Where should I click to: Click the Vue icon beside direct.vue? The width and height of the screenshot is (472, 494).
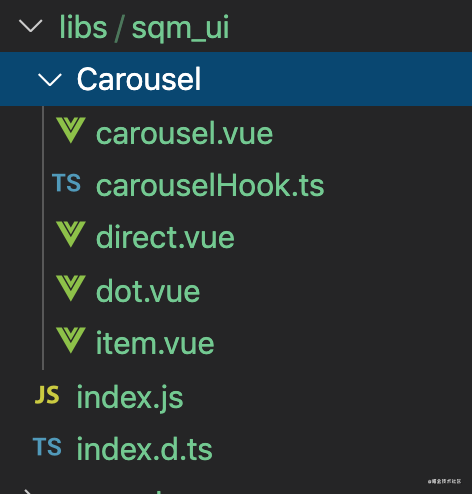[x=71, y=234]
